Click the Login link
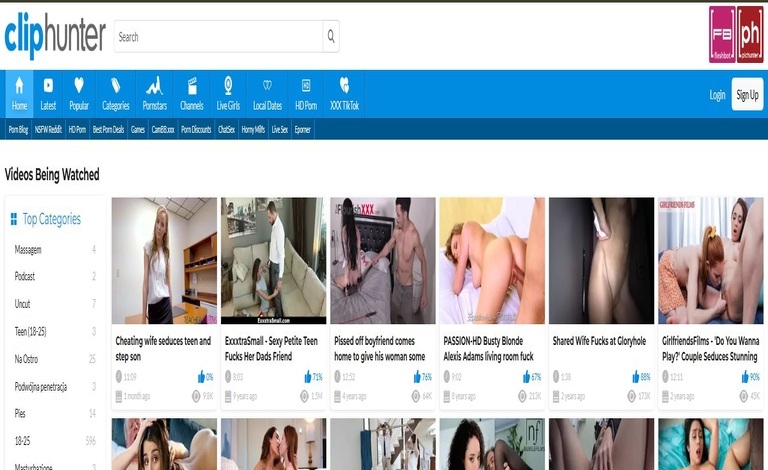768x470 pixels. (717, 95)
